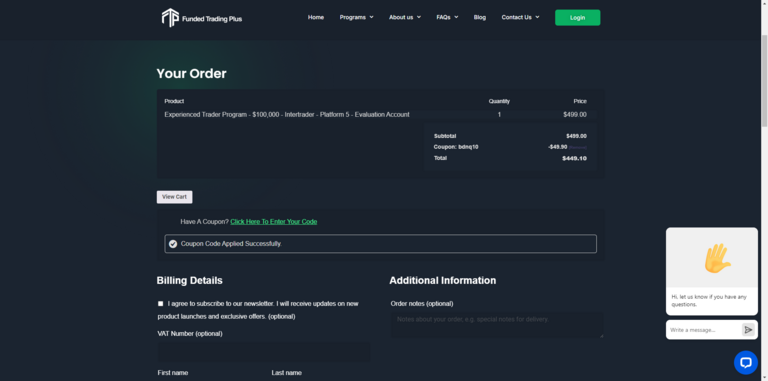Click the green Login button

point(577,18)
